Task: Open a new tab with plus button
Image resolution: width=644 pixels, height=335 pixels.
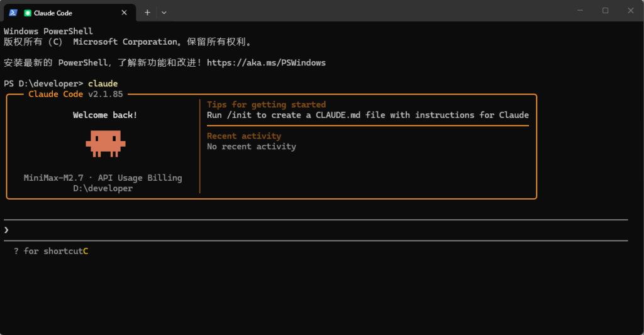Action: [147, 12]
